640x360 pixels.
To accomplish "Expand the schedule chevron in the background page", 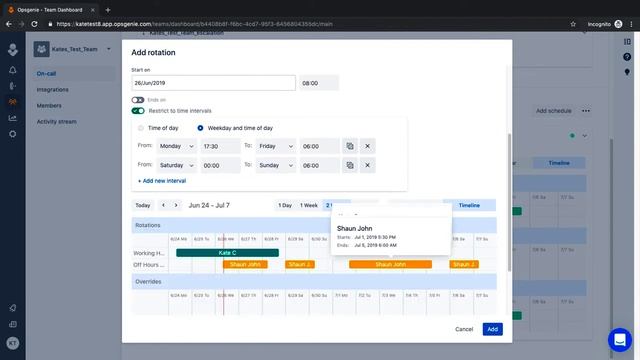I will tap(584, 136).
